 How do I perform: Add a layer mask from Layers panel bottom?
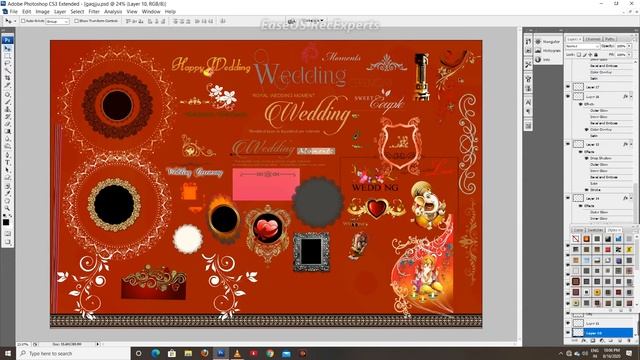(x=593, y=340)
